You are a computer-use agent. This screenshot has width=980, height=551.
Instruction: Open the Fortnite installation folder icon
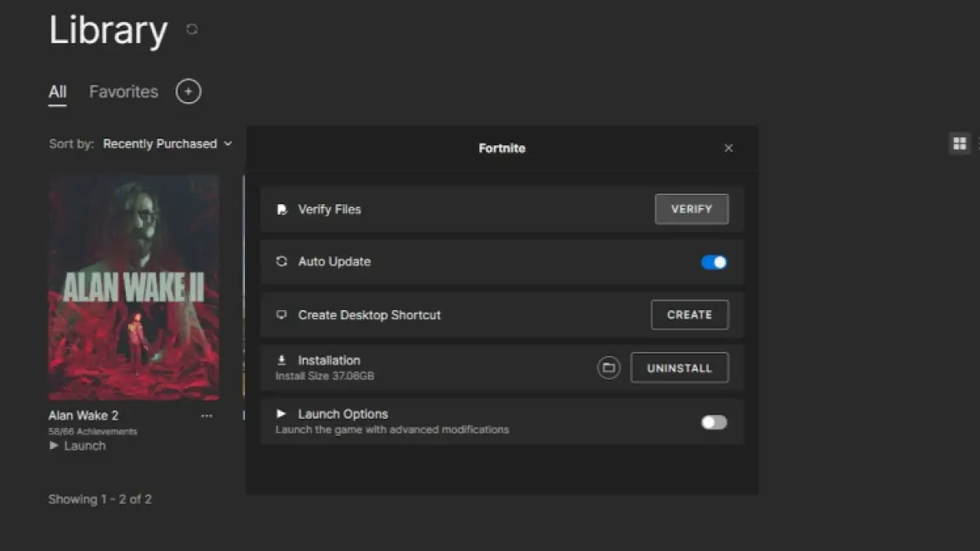pyautogui.click(x=608, y=368)
